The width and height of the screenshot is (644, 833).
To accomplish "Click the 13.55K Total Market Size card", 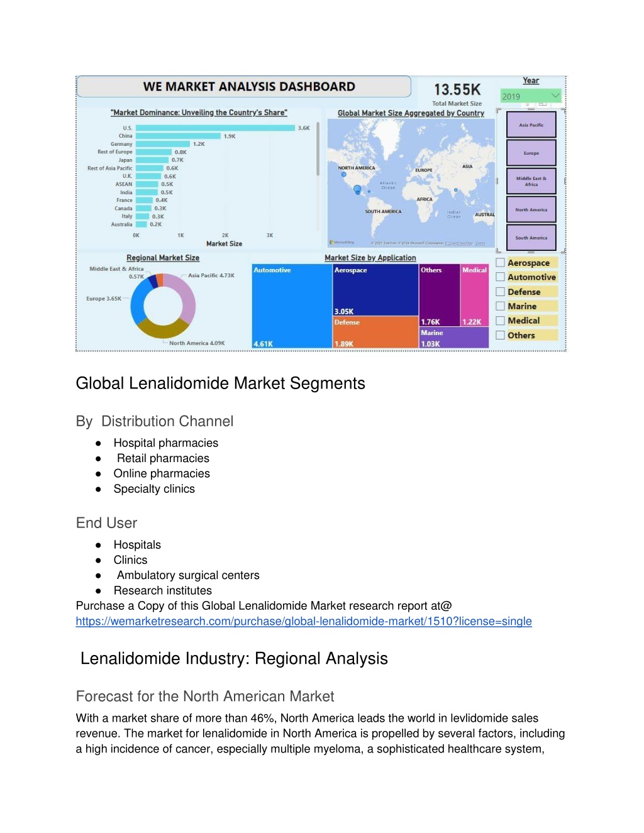I will click(x=457, y=93).
